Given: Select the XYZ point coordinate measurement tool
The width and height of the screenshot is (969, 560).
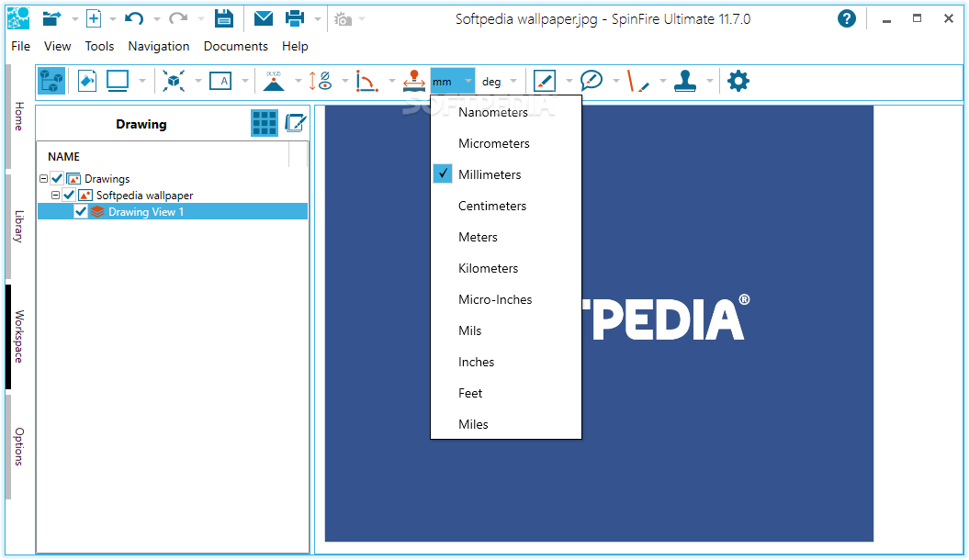Looking at the screenshot, I should point(274,81).
